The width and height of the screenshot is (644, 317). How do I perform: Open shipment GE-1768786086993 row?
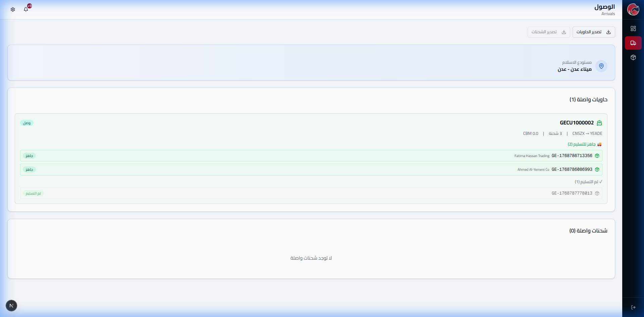[x=572, y=169]
